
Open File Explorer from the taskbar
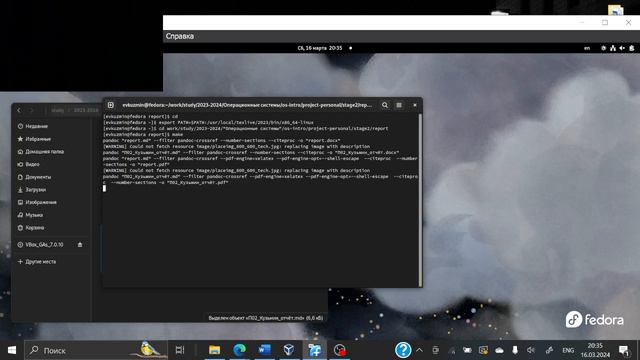click(x=214, y=350)
